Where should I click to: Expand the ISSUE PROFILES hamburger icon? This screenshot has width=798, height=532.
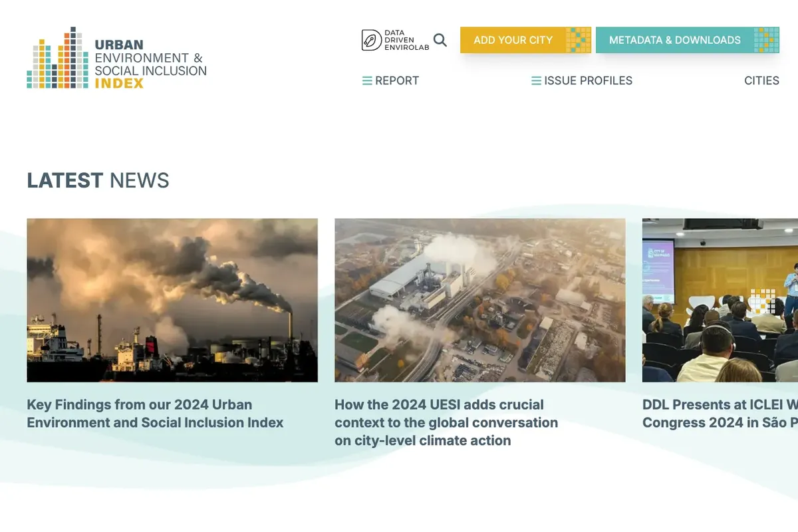click(536, 80)
